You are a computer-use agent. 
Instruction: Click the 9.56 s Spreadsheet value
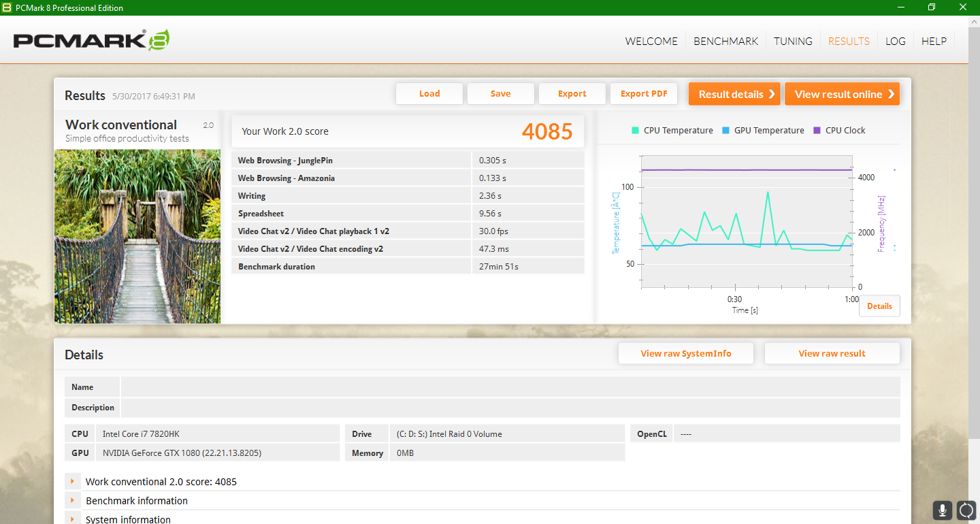[490, 213]
